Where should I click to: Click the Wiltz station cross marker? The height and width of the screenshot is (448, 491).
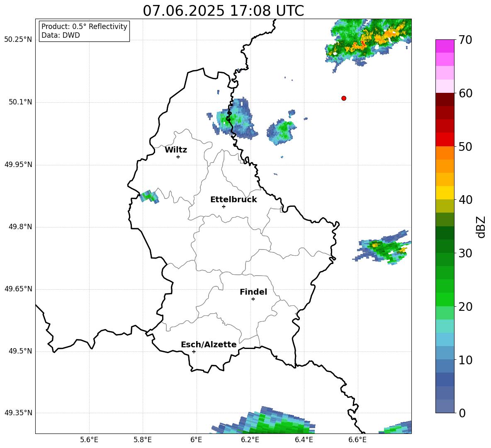178,157
